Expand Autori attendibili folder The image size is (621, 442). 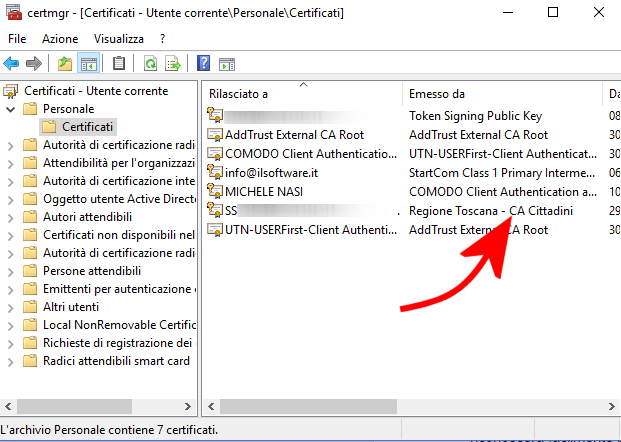11,217
